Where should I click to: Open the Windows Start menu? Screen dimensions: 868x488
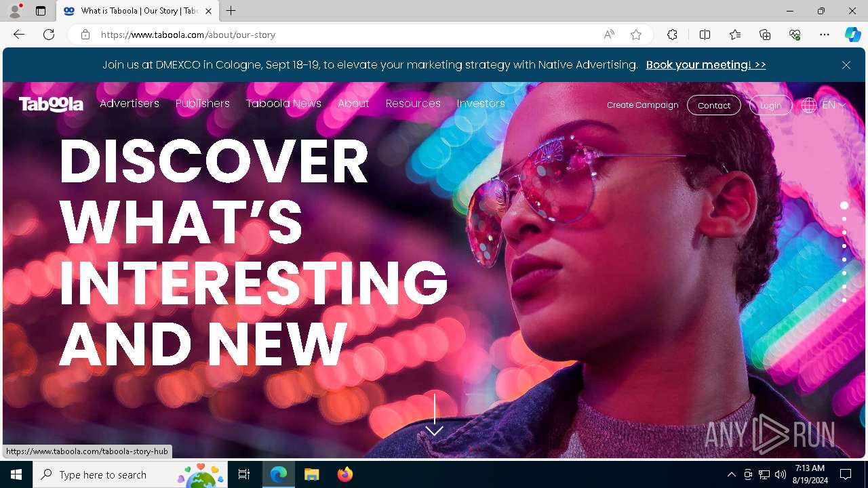pyautogui.click(x=16, y=474)
